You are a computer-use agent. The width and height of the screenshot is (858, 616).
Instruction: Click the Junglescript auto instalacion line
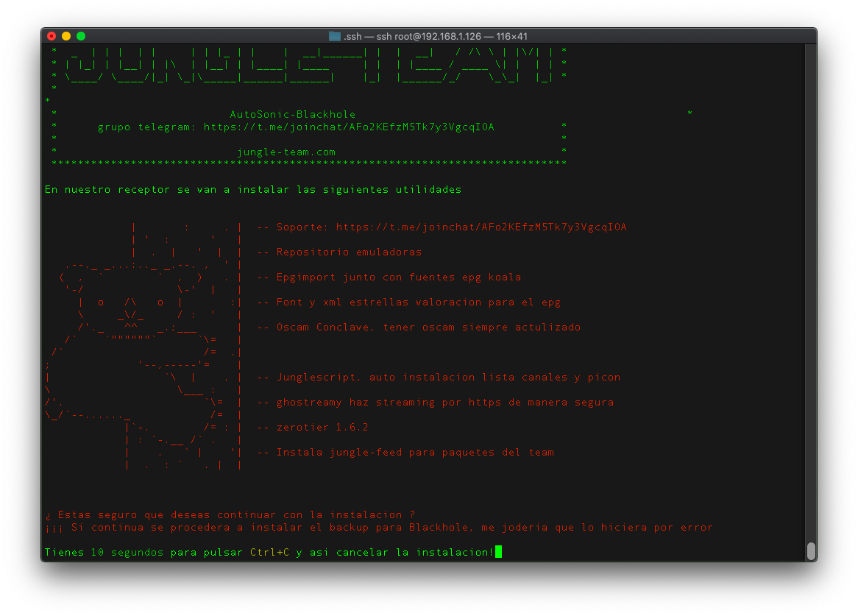pos(448,378)
